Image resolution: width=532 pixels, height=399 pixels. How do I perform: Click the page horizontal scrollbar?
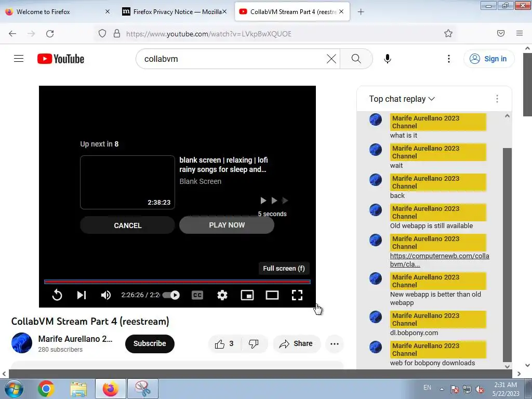click(x=261, y=374)
